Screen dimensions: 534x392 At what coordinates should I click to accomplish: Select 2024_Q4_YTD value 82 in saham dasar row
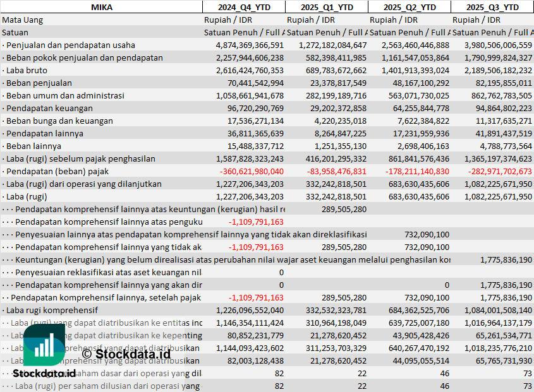point(279,374)
